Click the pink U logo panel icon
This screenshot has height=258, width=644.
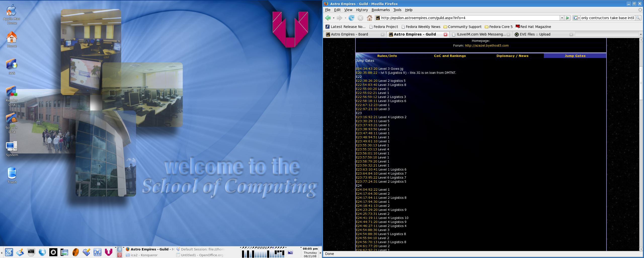(x=109, y=252)
